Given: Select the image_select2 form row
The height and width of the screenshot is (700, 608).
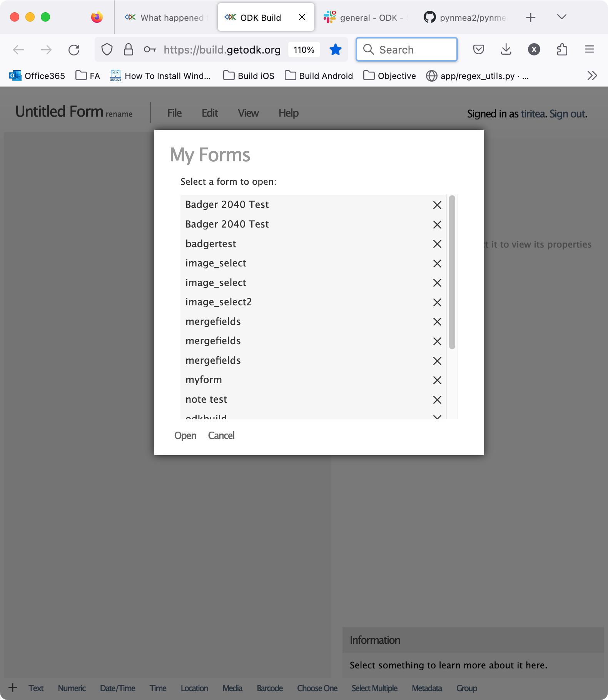Looking at the screenshot, I should point(313,302).
